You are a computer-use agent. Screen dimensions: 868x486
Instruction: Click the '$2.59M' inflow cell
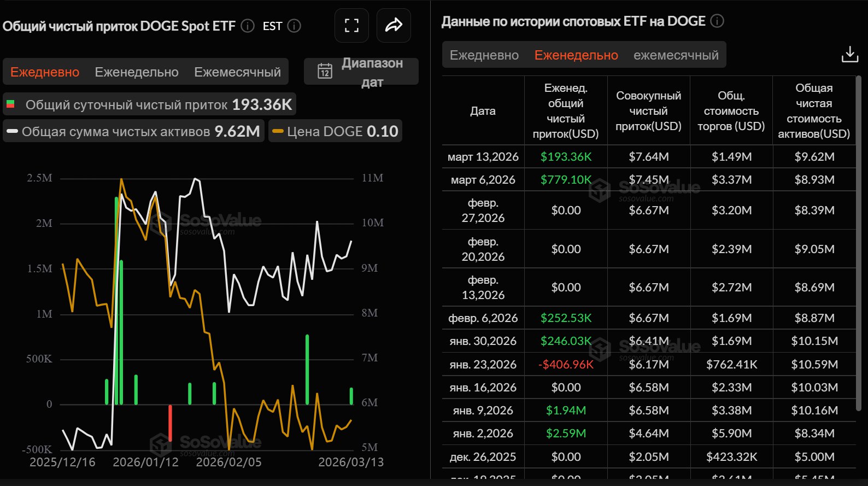pyautogui.click(x=566, y=434)
